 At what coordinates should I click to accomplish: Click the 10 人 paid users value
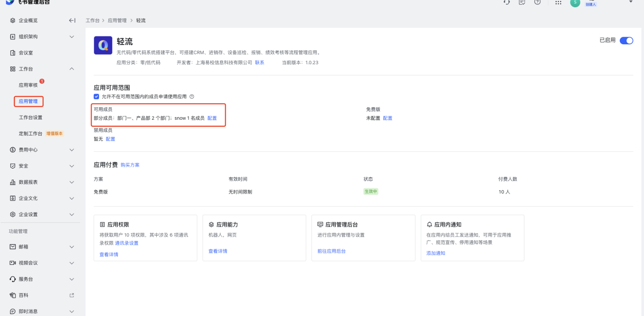coord(504,192)
